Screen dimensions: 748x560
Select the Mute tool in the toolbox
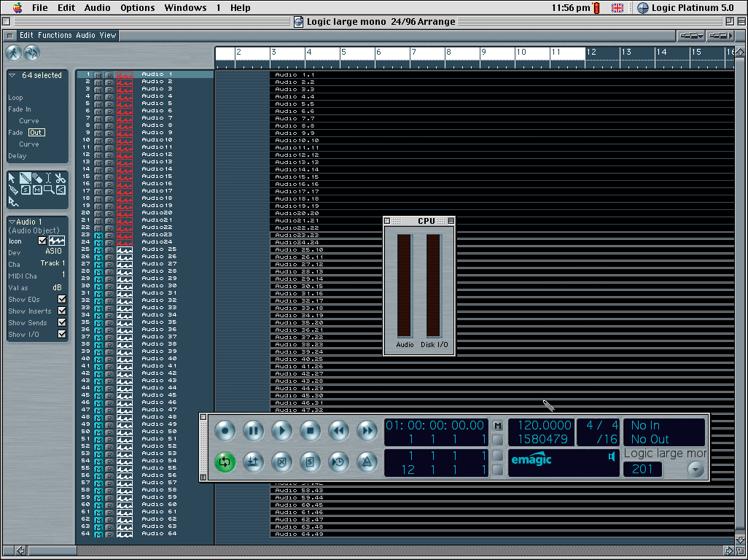pyautogui.click(x=37, y=190)
